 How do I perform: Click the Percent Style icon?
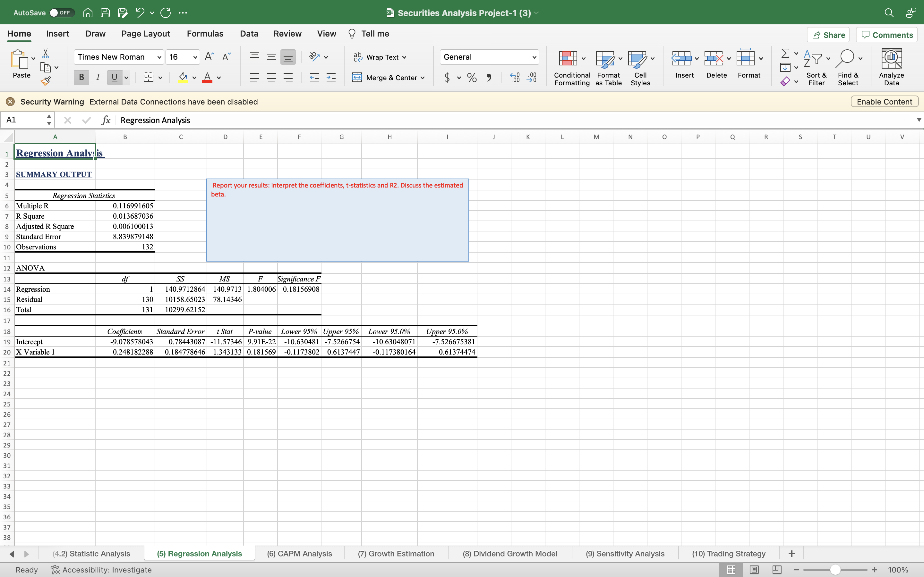[x=472, y=78]
